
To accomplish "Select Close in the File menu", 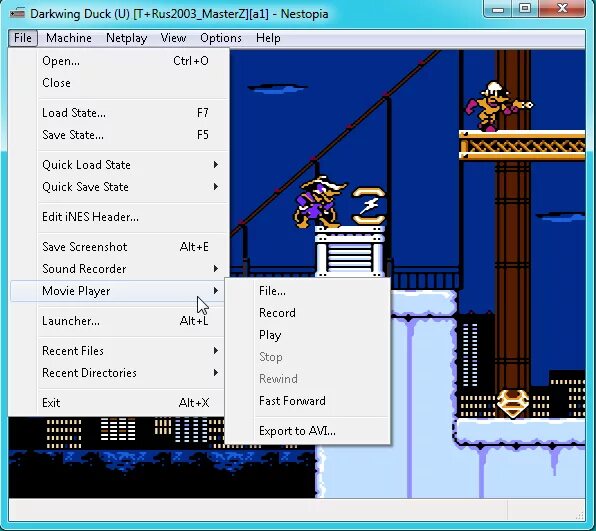I will coord(120,83).
